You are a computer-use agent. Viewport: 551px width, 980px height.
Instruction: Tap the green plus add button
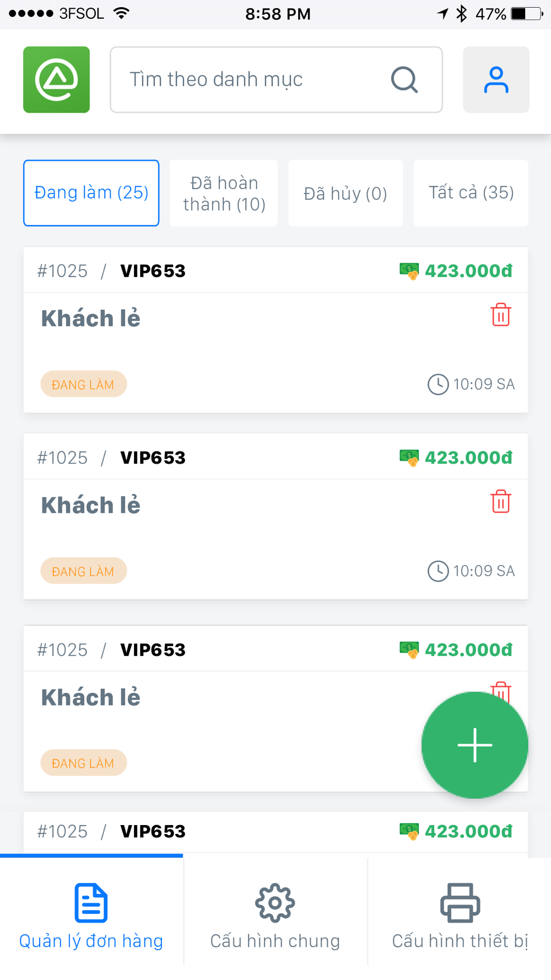pos(474,745)
